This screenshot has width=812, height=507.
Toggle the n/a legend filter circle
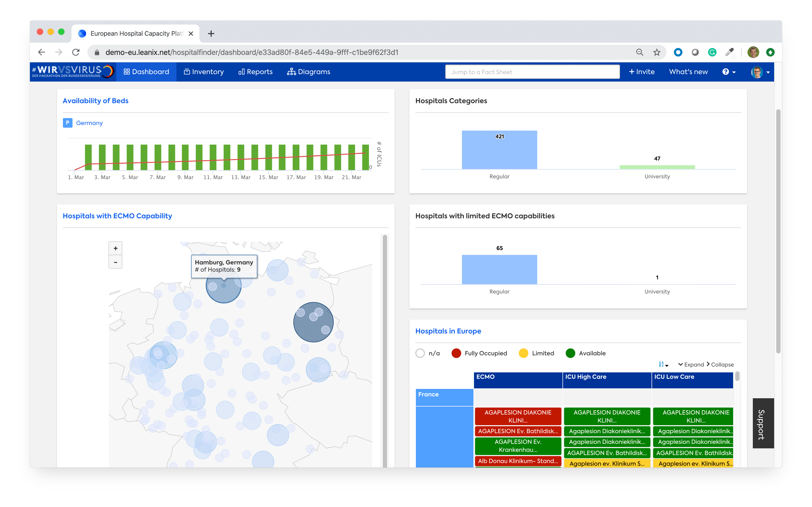point(420,353)
